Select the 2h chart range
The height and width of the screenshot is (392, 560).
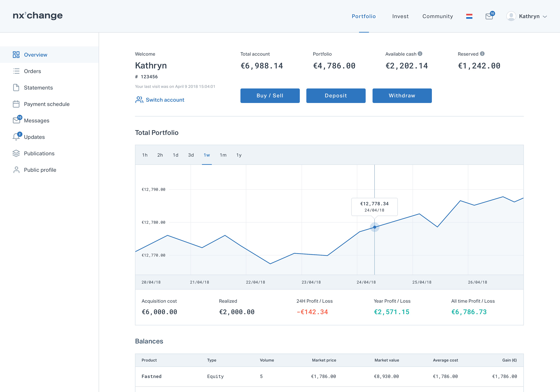(x=160, y=155)
